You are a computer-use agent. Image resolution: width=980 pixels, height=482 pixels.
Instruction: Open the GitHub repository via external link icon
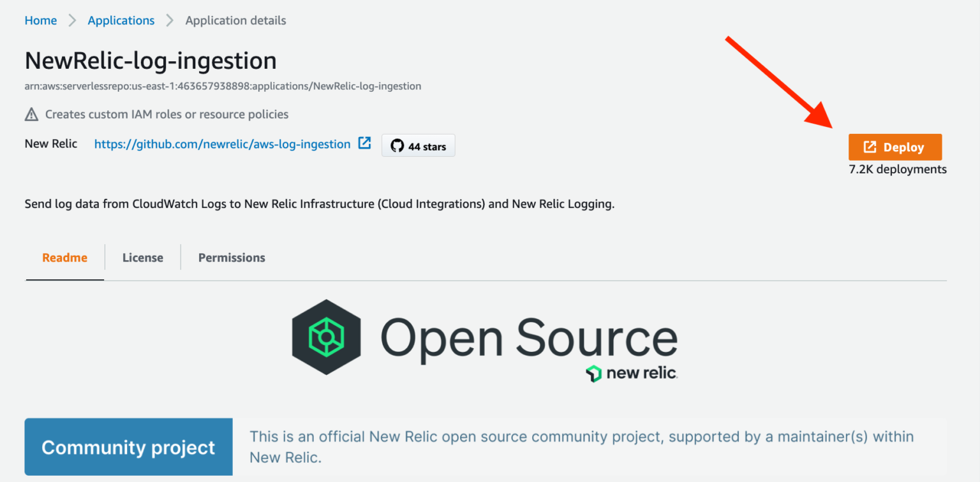pos(364,143)
